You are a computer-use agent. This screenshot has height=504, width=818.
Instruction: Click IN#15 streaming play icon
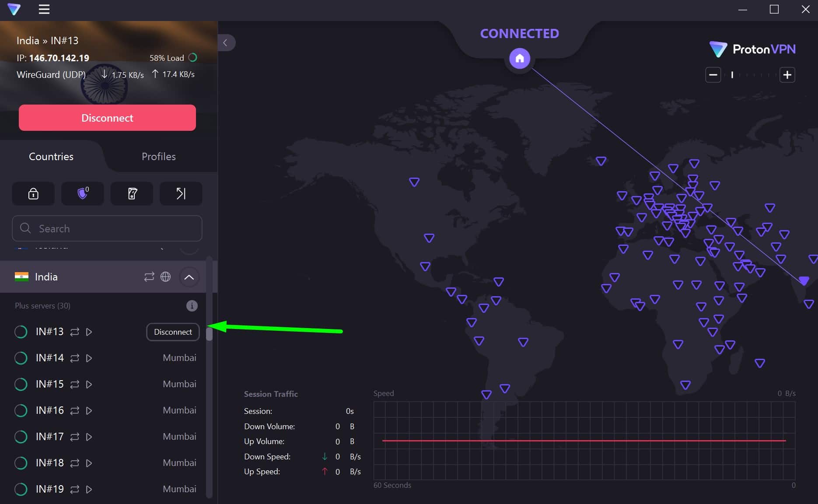pyautogui.click(x=89, y=385)
